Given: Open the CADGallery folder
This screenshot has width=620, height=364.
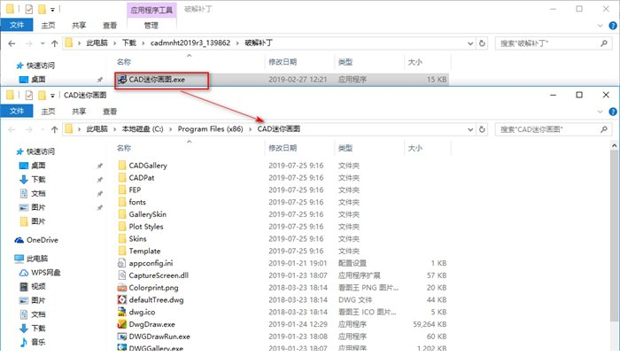Looking at the screenshot, I should coord(148,166).
